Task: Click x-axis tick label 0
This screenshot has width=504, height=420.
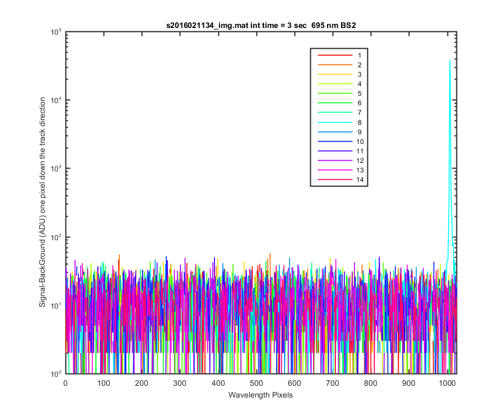Action: [66, 384]
